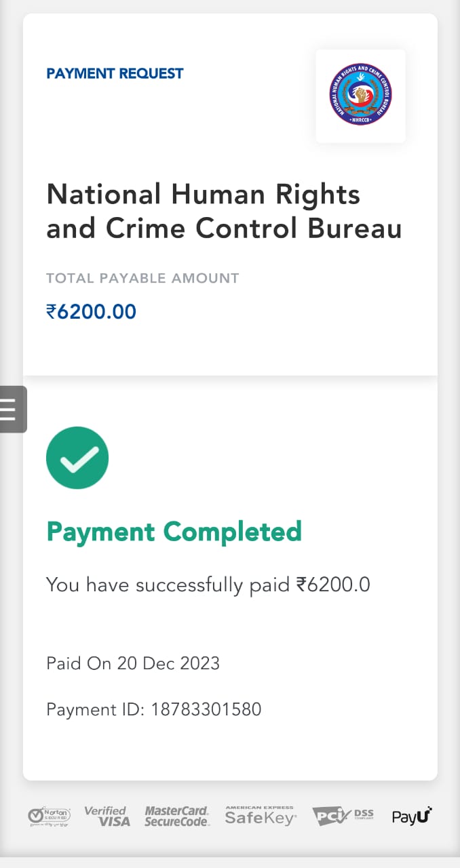
Task: Click the Norton Secured badge
Action: pyautogui.click(x=50, y=816)
